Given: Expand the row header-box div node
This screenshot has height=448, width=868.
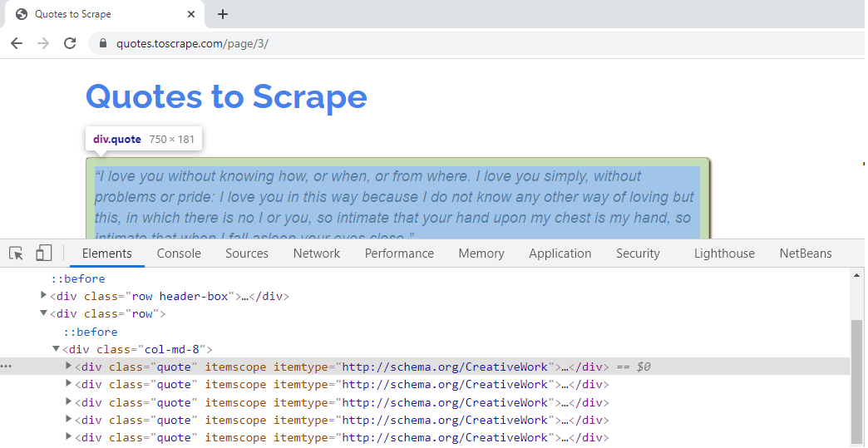Looking at the screenshot, I should (x=44, y=296).
